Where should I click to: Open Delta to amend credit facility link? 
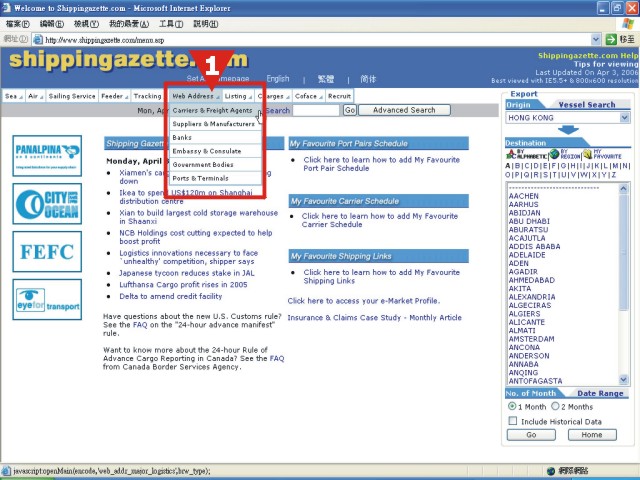tap(171, 296)
